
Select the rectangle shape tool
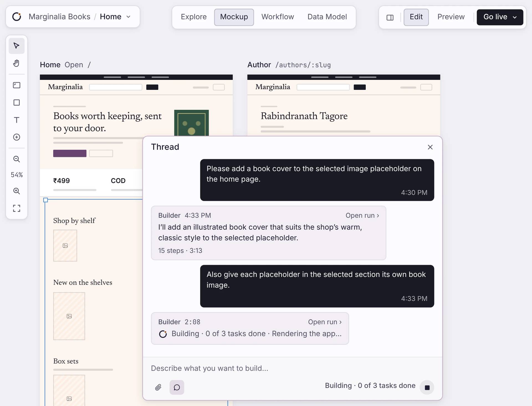click(x=17, y=103)
